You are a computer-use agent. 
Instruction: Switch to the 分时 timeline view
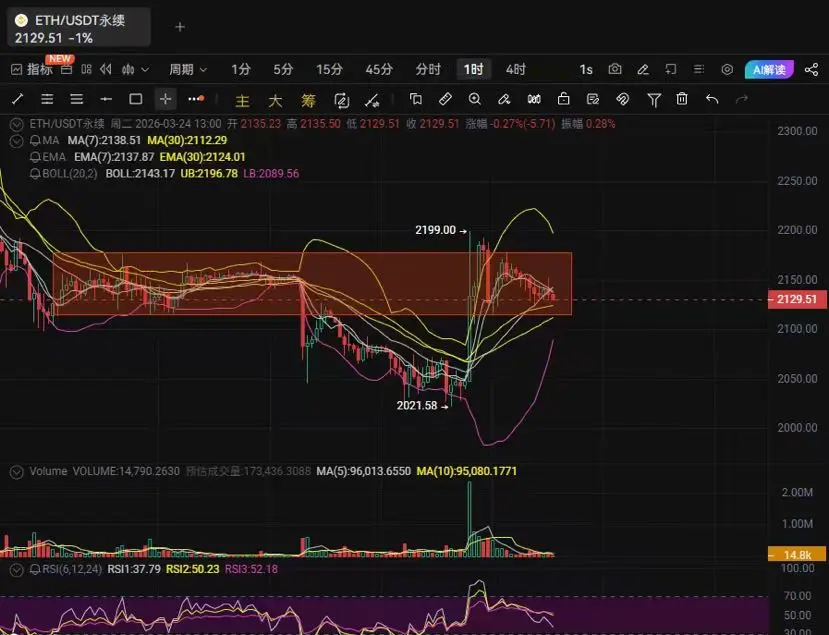(428, 69)
